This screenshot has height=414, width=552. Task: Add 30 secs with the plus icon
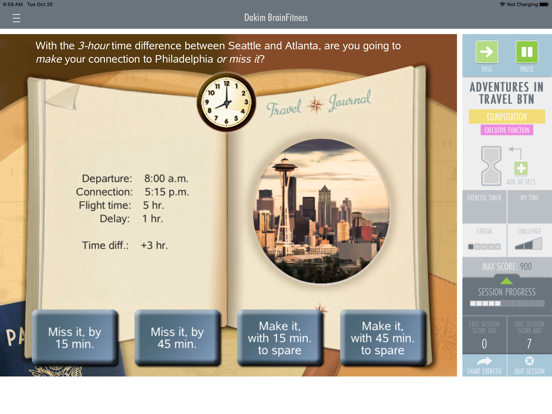(x=521, y=168)
